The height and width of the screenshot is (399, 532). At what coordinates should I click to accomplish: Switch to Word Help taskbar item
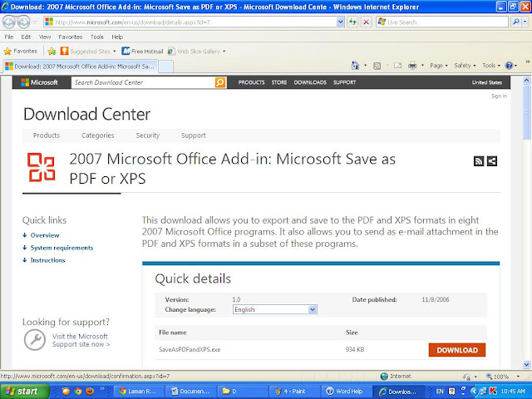tap(346, 392)
